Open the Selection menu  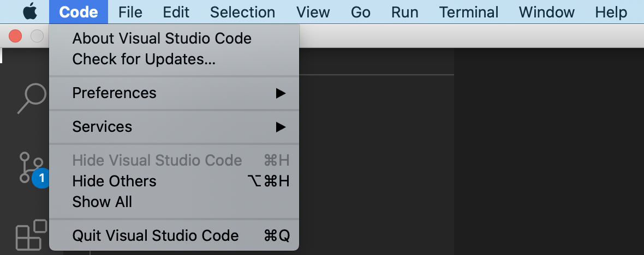(x=243, y=12)
